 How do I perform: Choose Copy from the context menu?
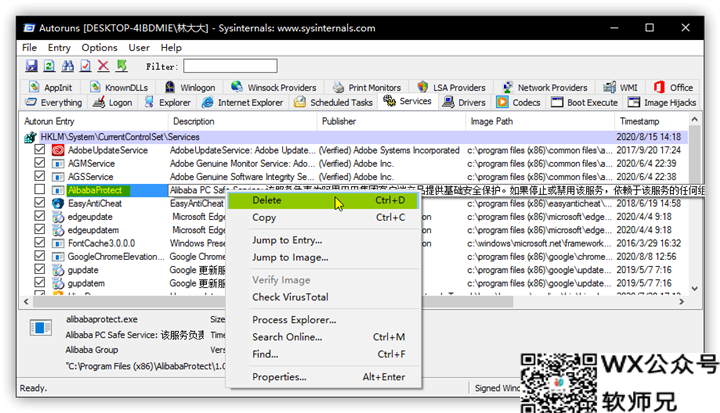[323, 218]
